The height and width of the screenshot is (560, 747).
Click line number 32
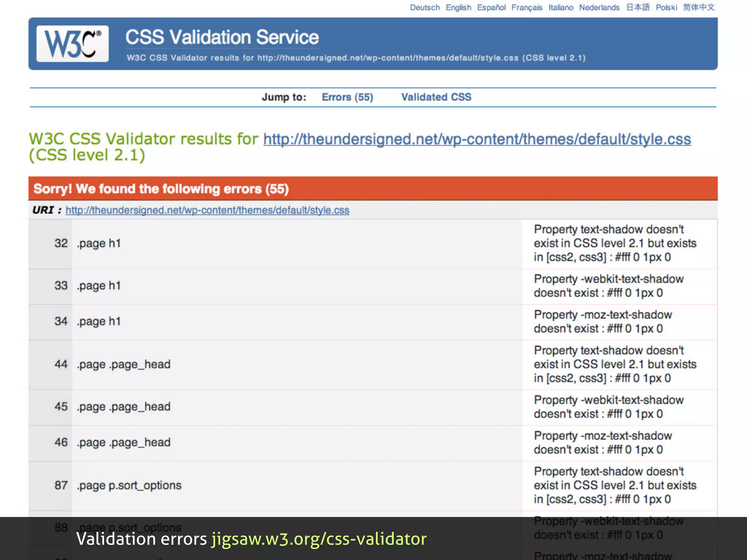click(61, 243)
